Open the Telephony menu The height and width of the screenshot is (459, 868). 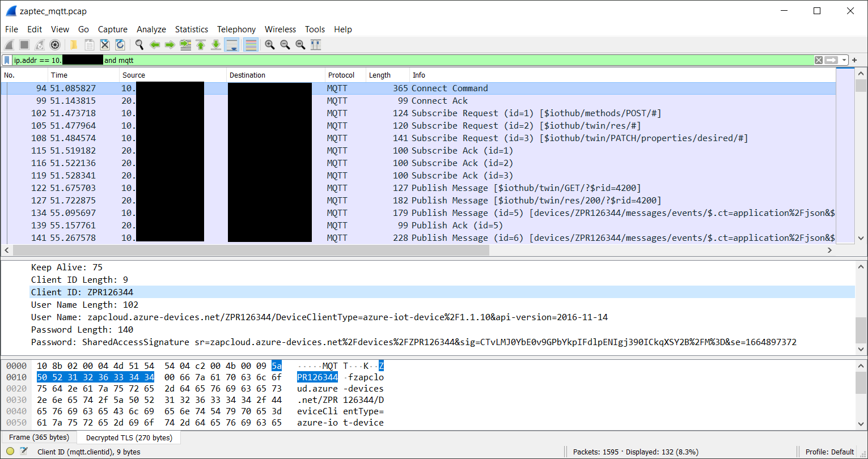click(236, 29)
